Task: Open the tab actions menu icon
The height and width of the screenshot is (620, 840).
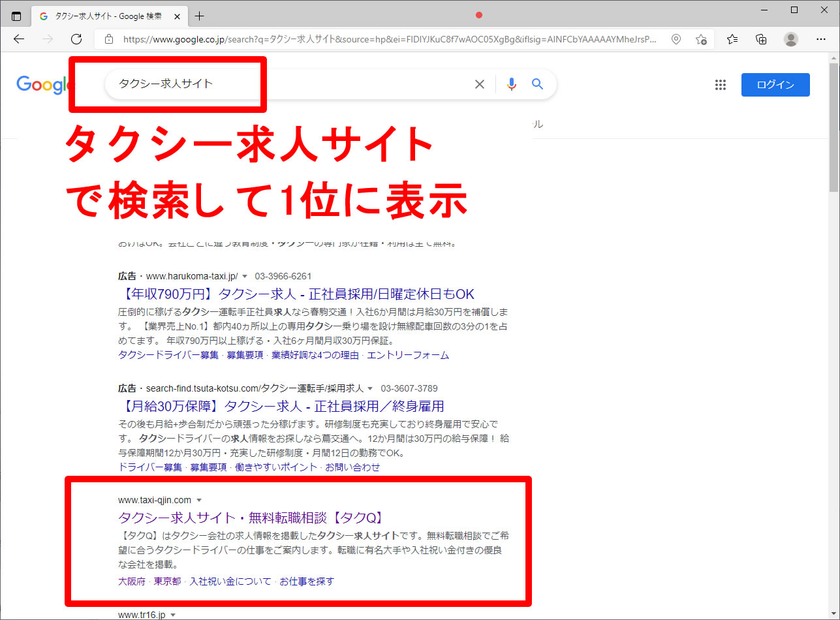Action: [16, 16]
